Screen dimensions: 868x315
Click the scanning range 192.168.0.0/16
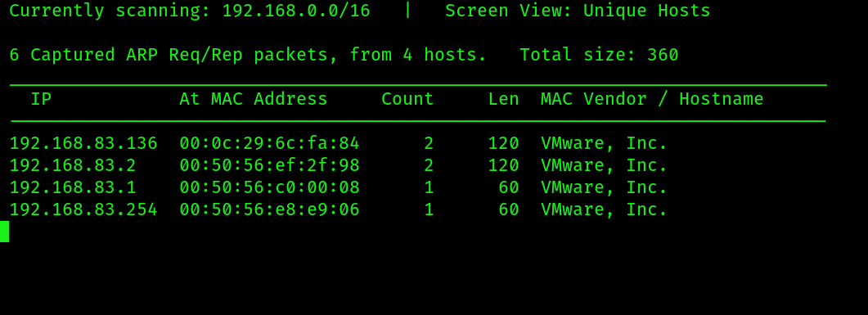pos(296,11)
